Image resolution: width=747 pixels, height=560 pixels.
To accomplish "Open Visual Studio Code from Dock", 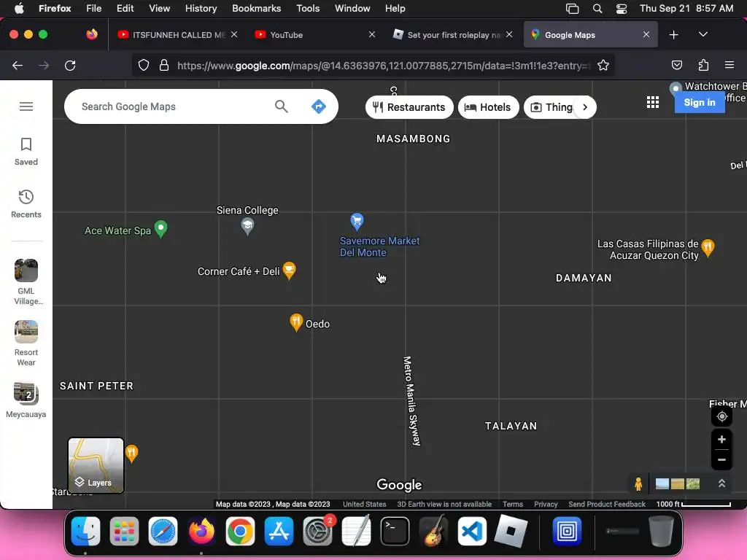I will coord(472,531).
